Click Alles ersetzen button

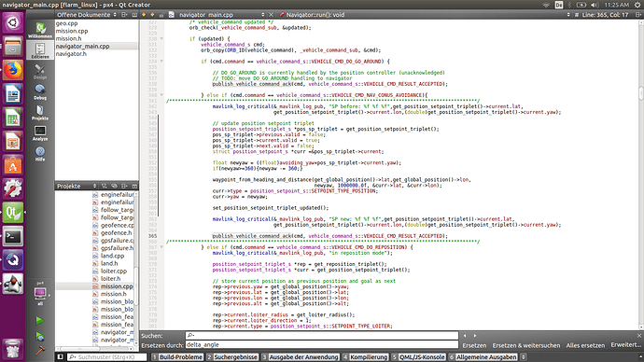(x=585, y=345)
